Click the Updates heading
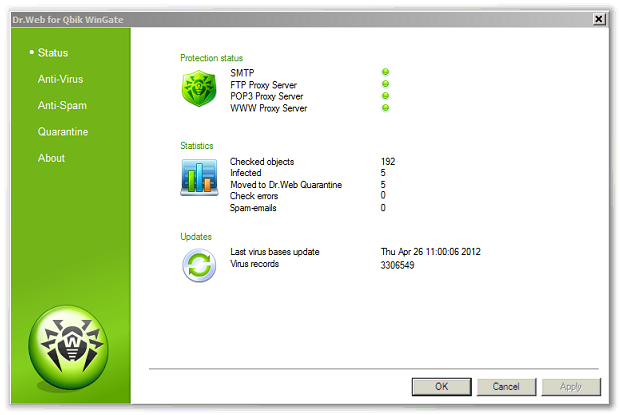This screenshot has width=620, height=415. tap(196, 237)
